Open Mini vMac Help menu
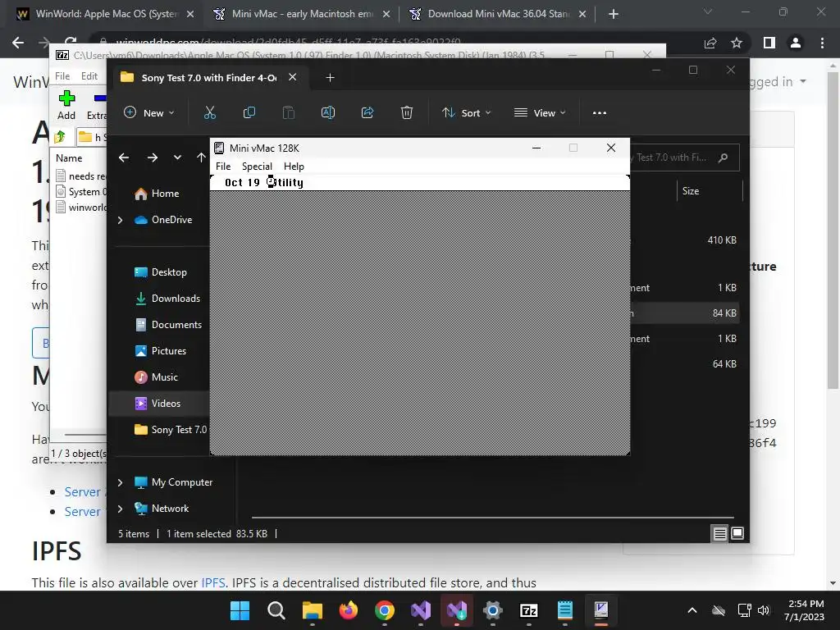Image resolution: width=840 pixels, height=630 pixels. click(294, 166)
